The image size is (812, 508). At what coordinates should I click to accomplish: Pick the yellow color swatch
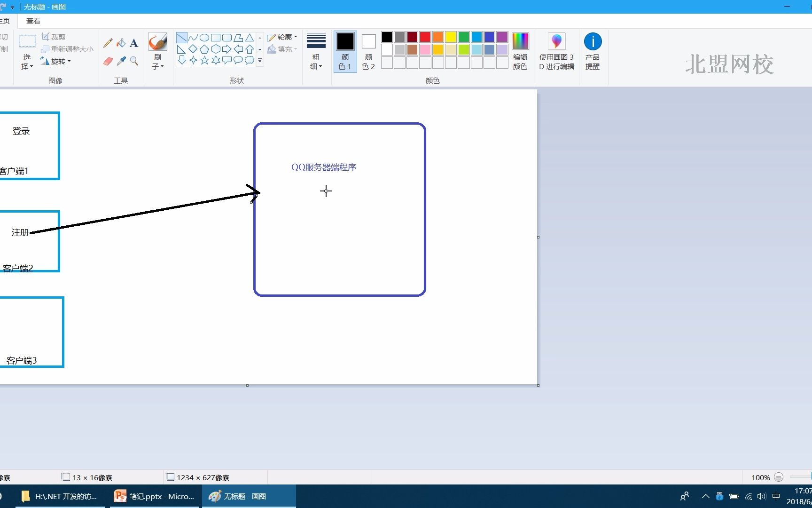pos(451,37)
